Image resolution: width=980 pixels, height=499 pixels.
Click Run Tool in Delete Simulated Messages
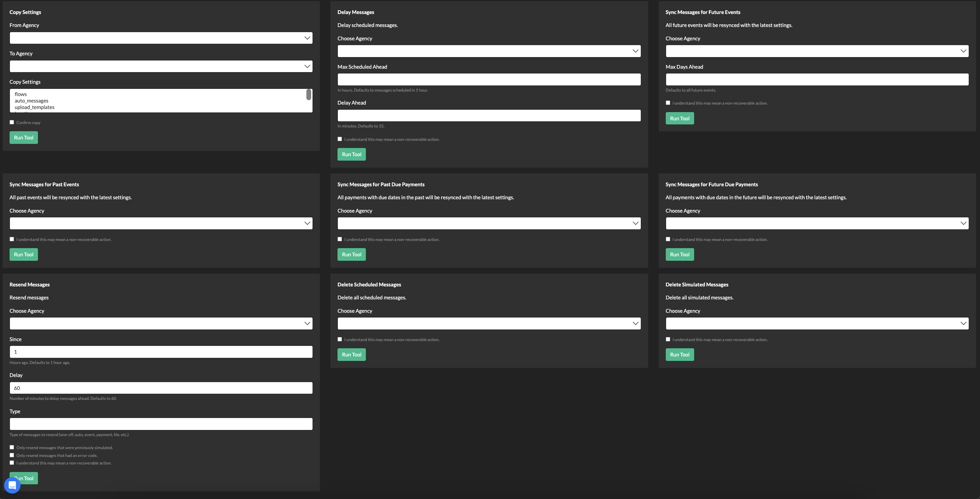click(x=679, y=354)
